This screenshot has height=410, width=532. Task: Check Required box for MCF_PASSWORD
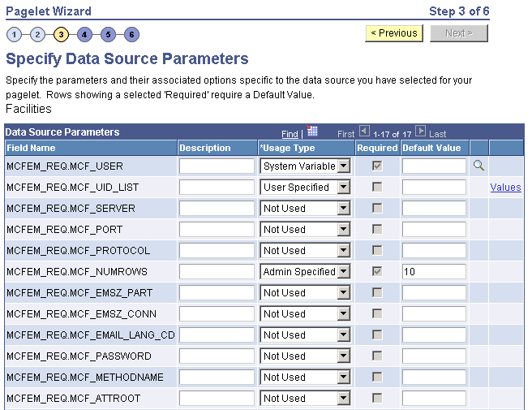(377, 356)
